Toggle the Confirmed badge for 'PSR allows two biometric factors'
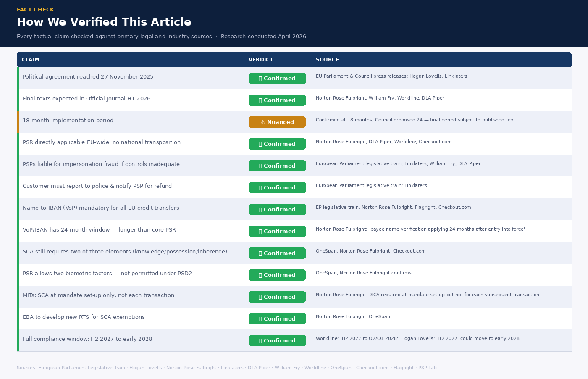 (277, 275)
